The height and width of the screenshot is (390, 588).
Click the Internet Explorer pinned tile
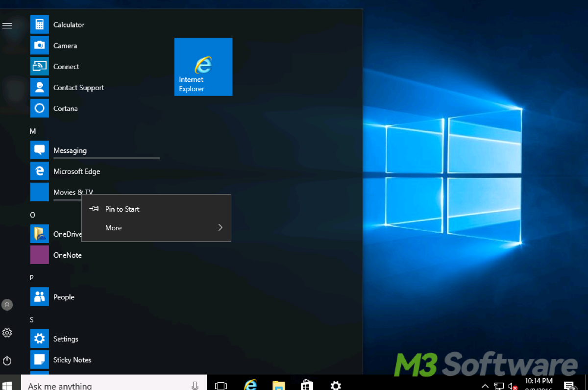pos(203,67)
